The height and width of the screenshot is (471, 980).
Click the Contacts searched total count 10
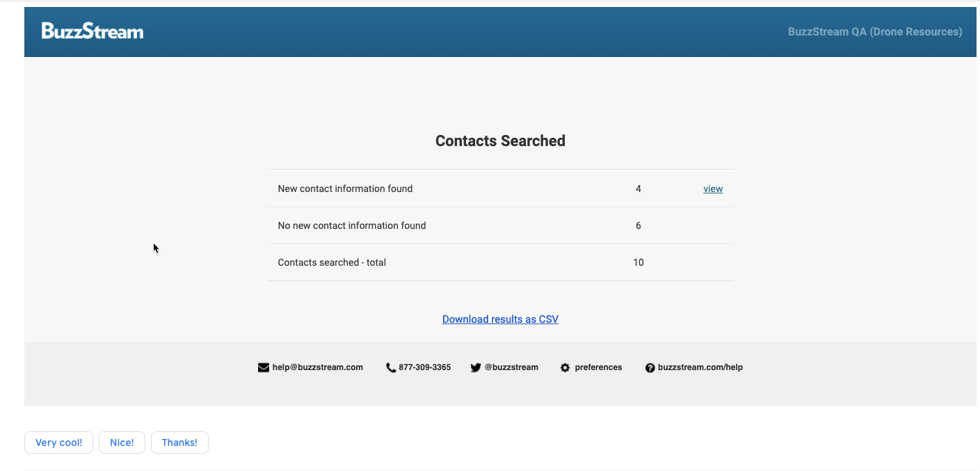tap(638, 262)
